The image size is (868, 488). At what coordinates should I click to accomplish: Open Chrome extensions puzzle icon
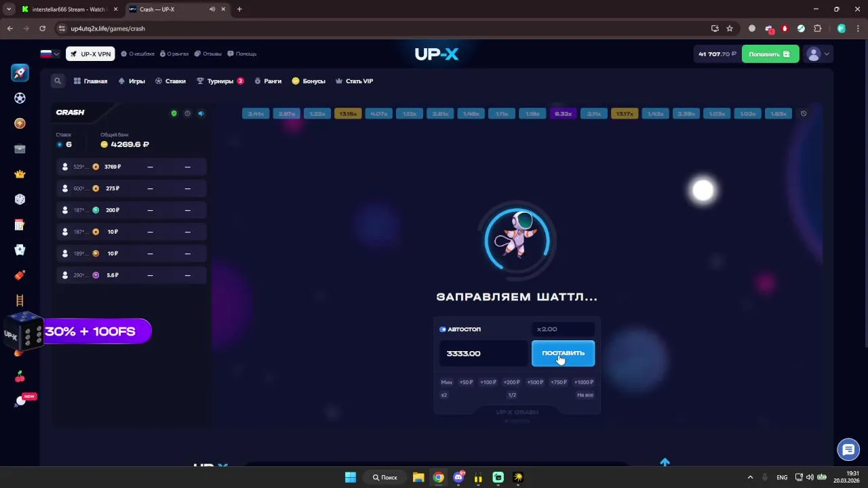[817, 28]
